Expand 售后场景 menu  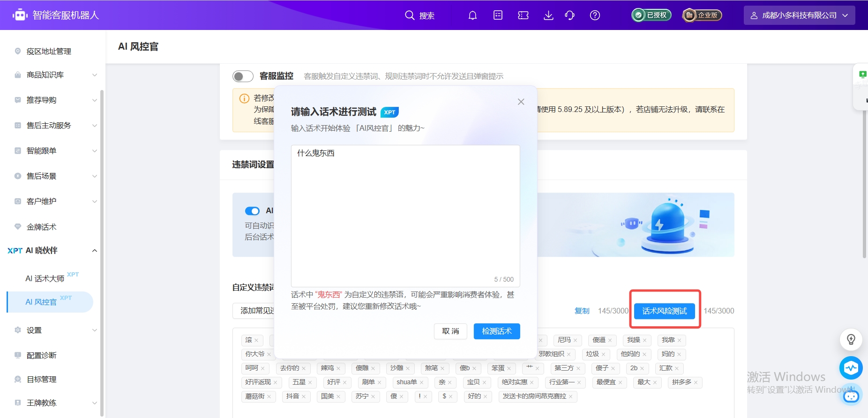[94, 176]
